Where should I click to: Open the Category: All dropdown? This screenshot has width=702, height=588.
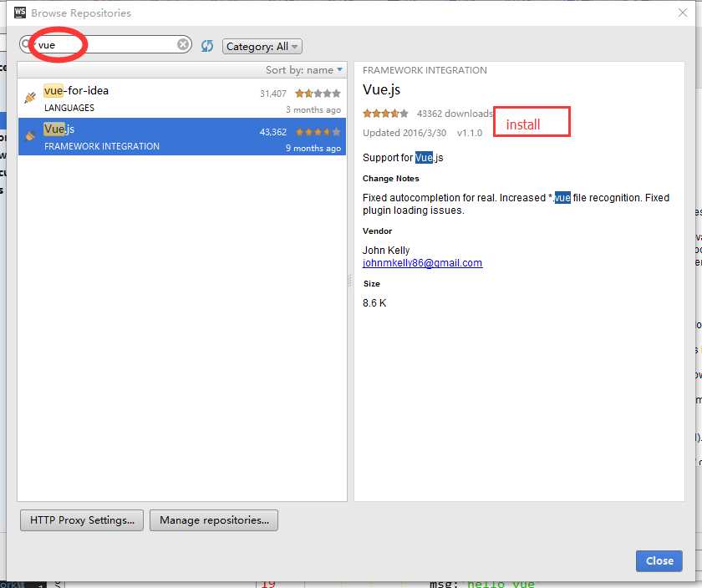(262, 47)
